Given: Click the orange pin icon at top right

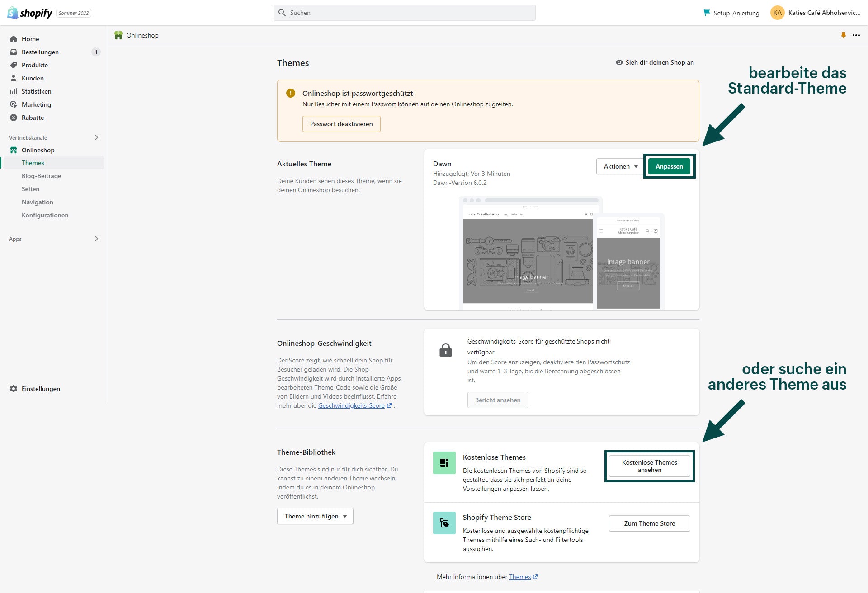Looking at the screenshot, I should coord(843,35).
